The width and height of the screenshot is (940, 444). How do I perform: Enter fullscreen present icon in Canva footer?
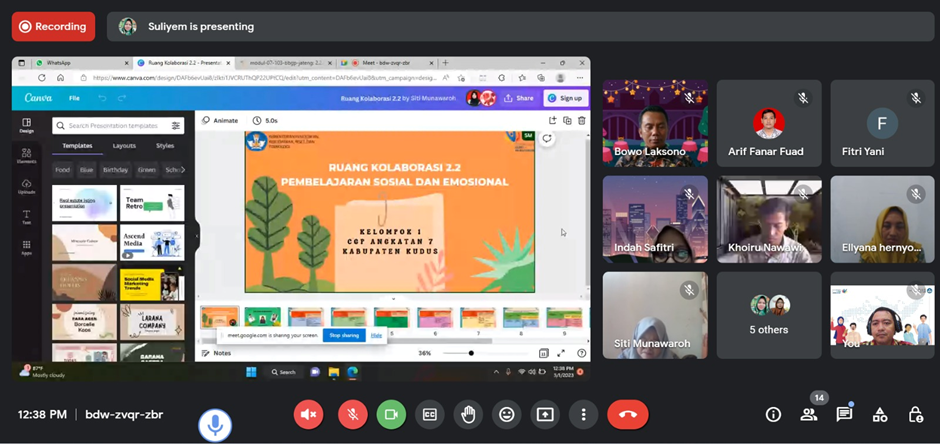561,353
